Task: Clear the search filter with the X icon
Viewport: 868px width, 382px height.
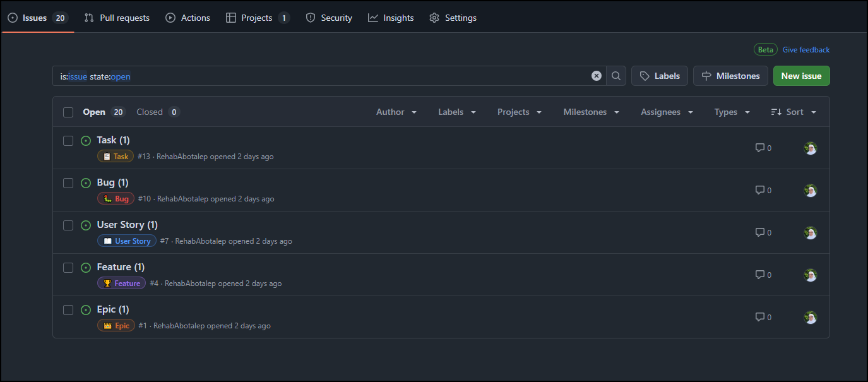Action: coord(597,76)
